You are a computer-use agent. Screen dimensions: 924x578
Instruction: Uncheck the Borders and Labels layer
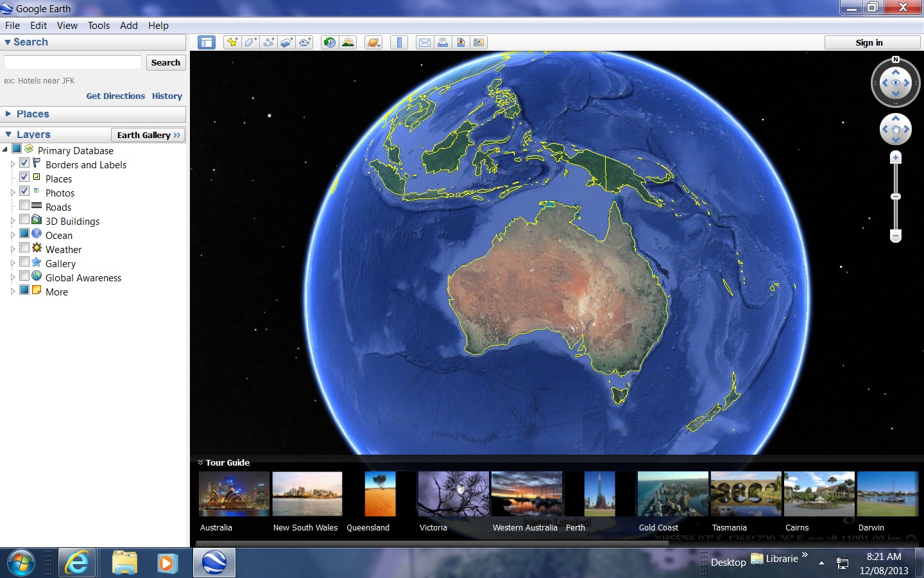click(x=24, y=163)
